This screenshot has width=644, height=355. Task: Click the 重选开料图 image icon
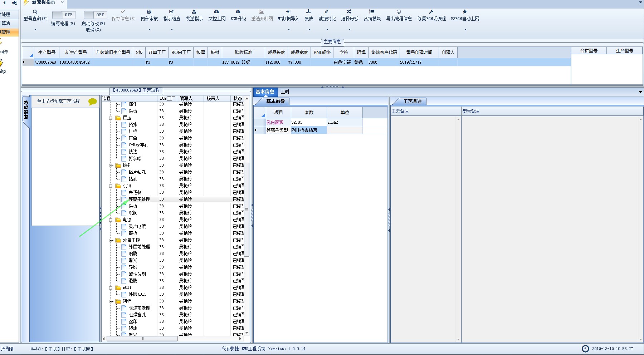point(262,12)
